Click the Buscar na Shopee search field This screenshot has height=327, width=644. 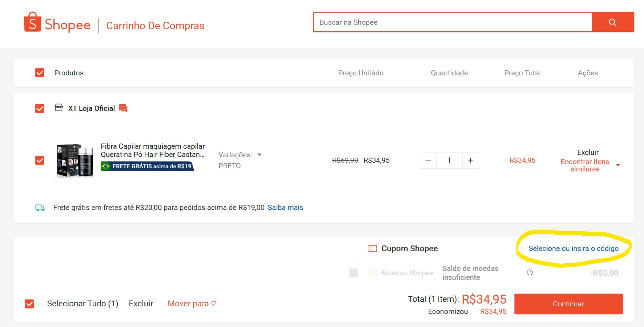pos(452,22)
